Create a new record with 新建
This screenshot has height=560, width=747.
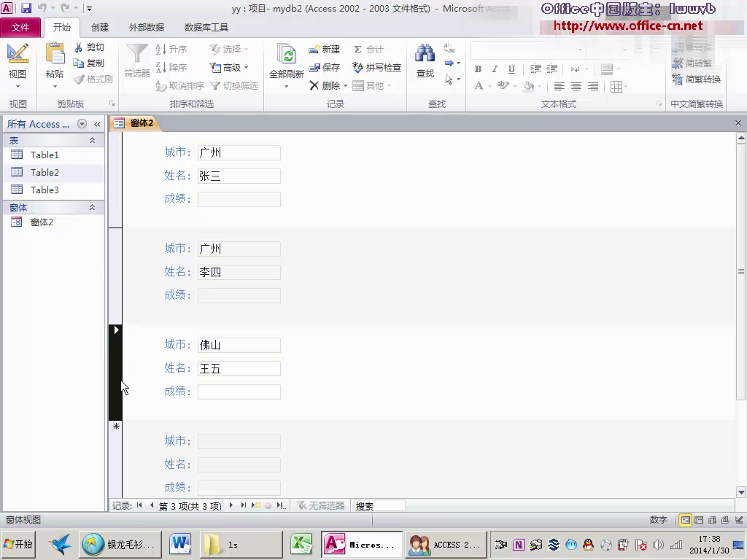324,49
